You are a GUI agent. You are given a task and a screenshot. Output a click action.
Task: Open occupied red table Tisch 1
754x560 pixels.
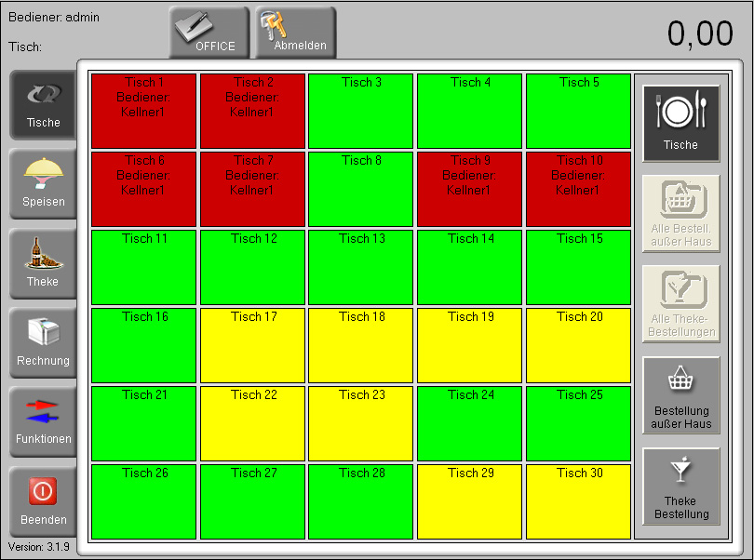point(143,111)
